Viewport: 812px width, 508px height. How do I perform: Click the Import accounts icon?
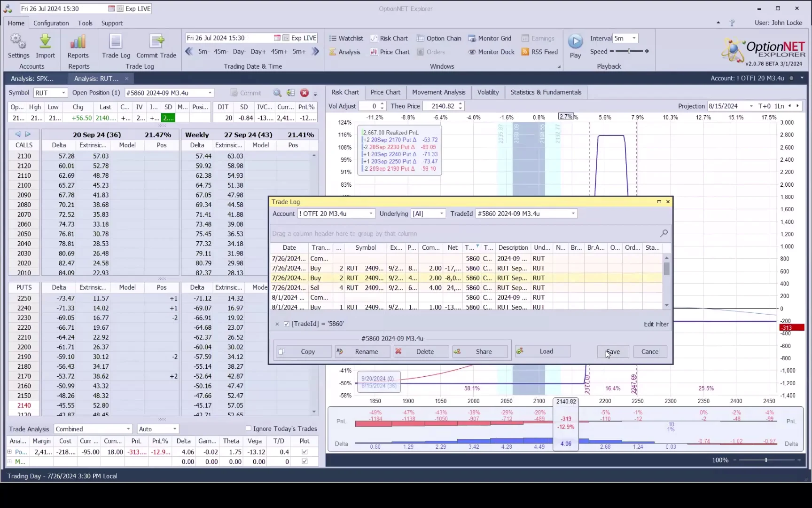pyautogui.click(x=45, y=46)
